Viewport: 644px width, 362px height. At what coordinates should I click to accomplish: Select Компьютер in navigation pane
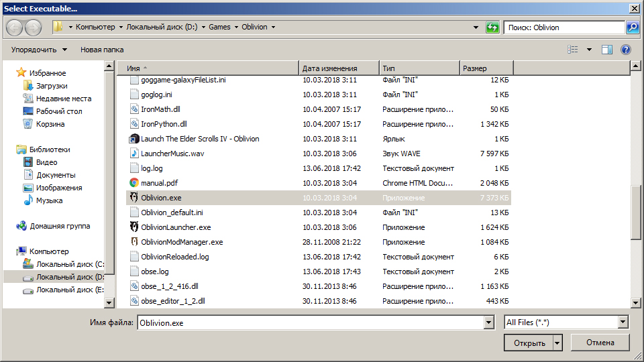click(x=49, y=251)
